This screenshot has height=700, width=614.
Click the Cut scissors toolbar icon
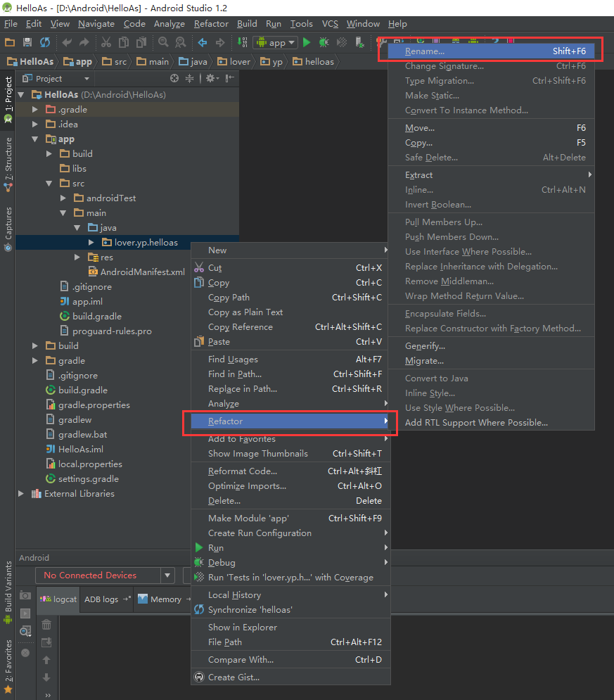(x=106, y=42)
